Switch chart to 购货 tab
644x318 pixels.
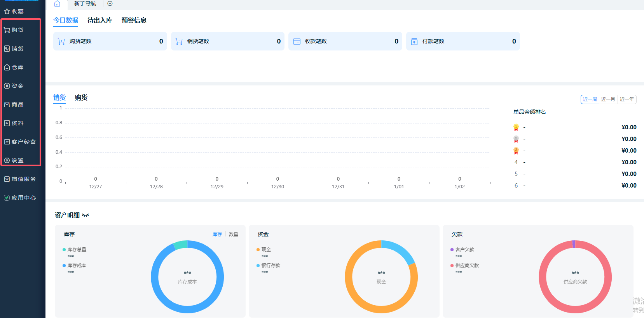click(x=81, y=97)
